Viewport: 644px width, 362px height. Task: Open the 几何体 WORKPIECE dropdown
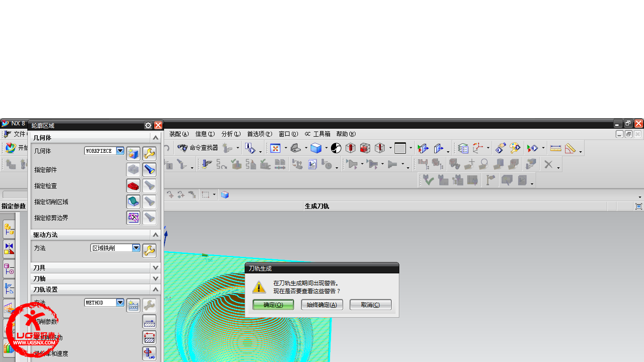(120, 151)
